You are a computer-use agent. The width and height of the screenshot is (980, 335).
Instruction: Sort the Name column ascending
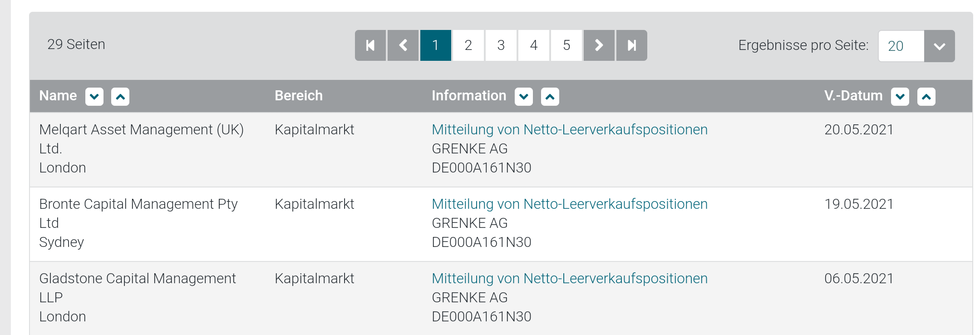(x=120, y=96)
